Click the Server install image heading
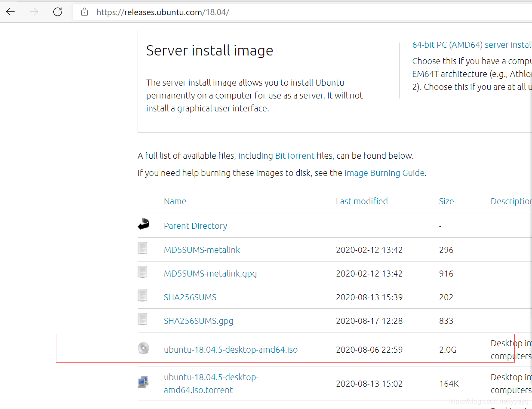This screenshot has width=532, height=409. coord(210,51)
